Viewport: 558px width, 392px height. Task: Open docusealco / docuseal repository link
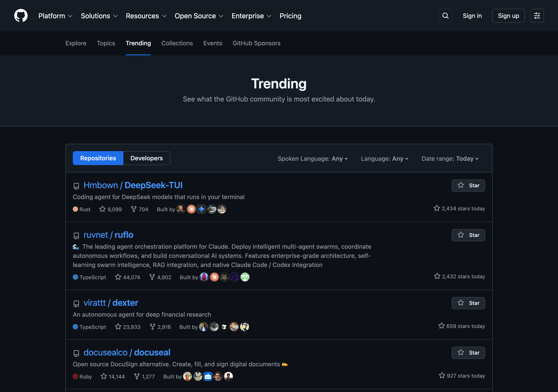coord(127,352)
